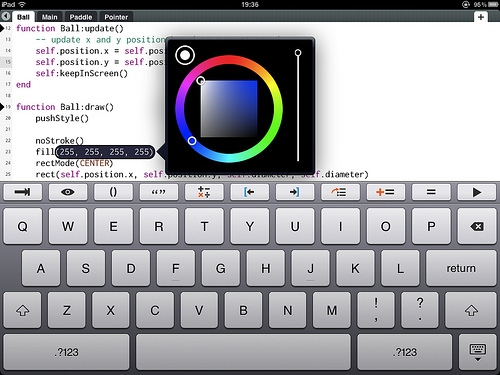500x375 pixels.
Task: Tap the question mark/period key
Action: pos(420,310)
